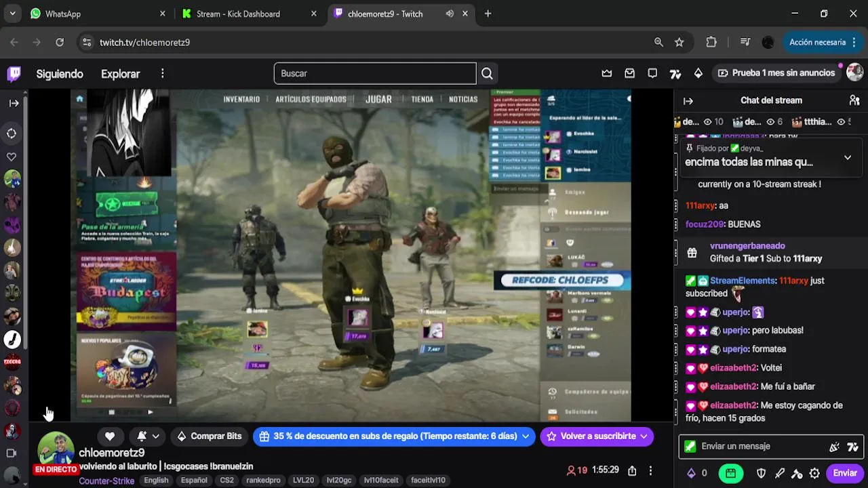
Task: Open the chat username 111arxy
Action: (x=700, y=205)
